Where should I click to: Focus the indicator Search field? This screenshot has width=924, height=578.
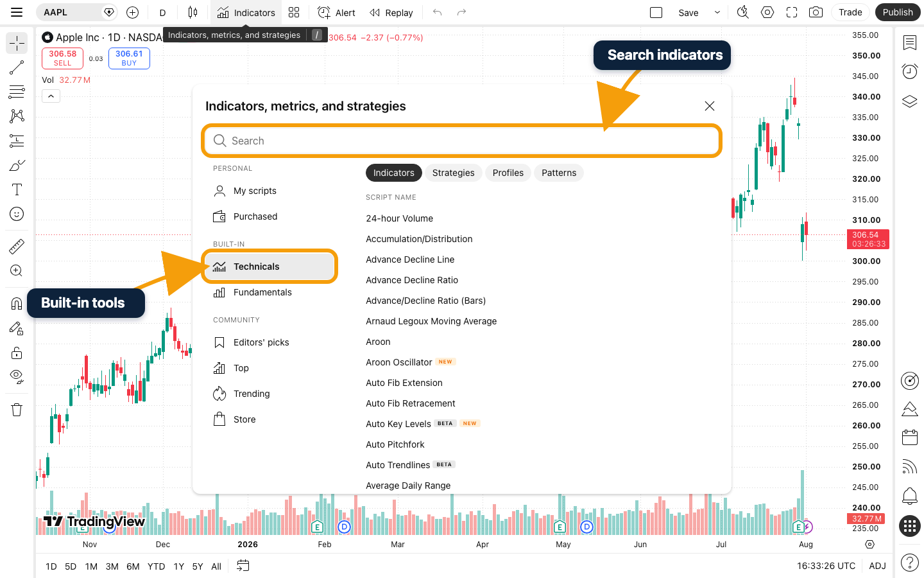462,141
